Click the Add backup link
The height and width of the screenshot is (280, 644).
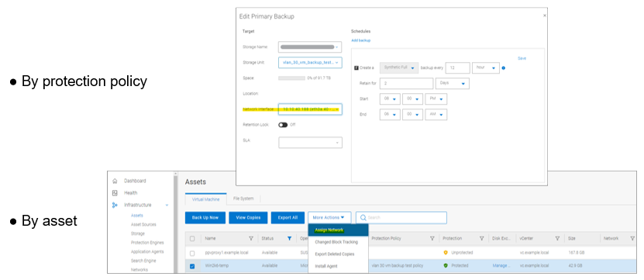[x=360, y=40]
